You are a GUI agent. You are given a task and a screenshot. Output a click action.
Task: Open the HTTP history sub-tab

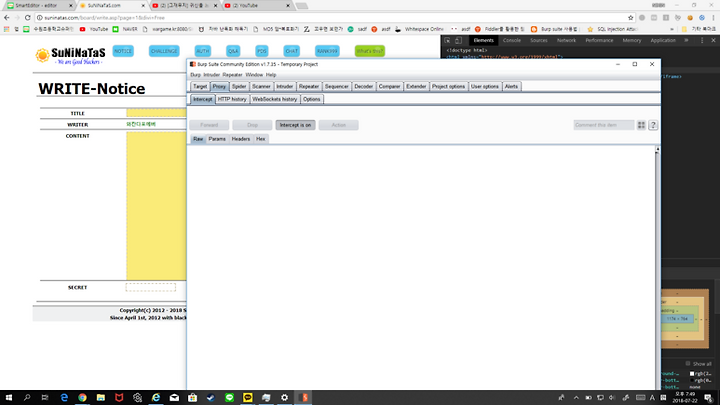[232, 99]
